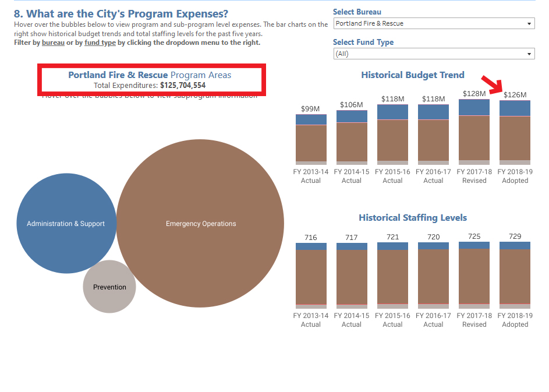
Task: Click the Emergency Operations bubble
Action: point(200,224)
